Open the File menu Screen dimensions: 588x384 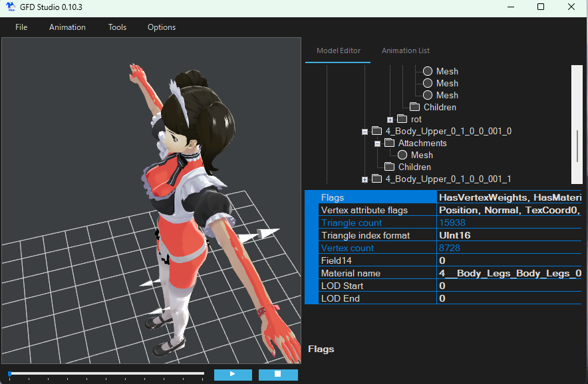click(21, 27)
